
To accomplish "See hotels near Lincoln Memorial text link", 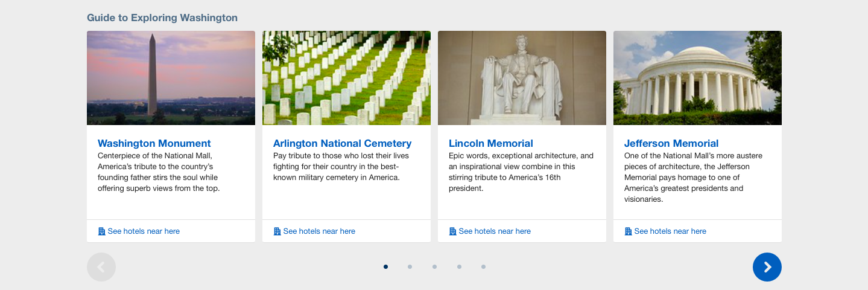I will point(495,231).
